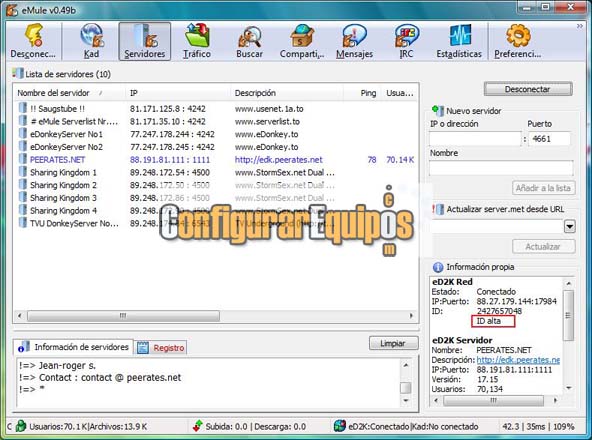Click the Lista de servidores header icon

(x=17, y=73)
